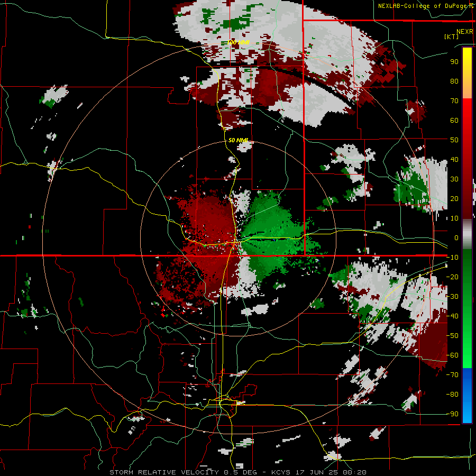
Task: Click the positive 60 scale value
Action: click(x=454, y=121)
